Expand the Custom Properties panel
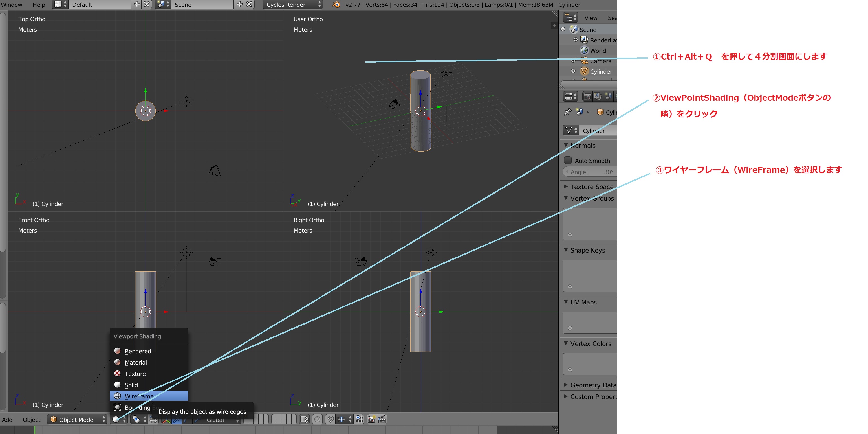This screenshot has height=434, width=868. (x=566, y=396)
